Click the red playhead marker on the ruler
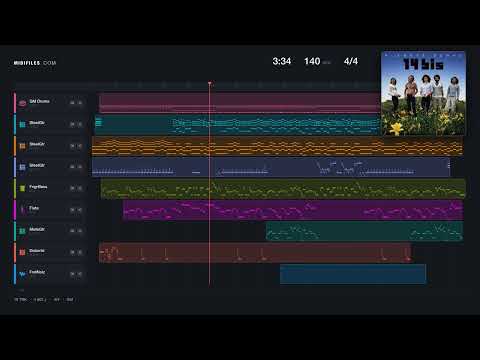 pos(209,83)
